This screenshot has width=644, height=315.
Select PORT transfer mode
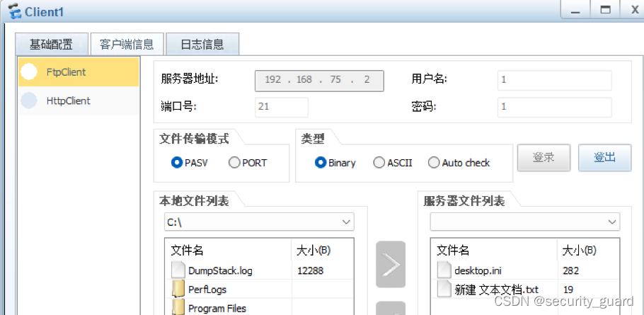(248, 163)
